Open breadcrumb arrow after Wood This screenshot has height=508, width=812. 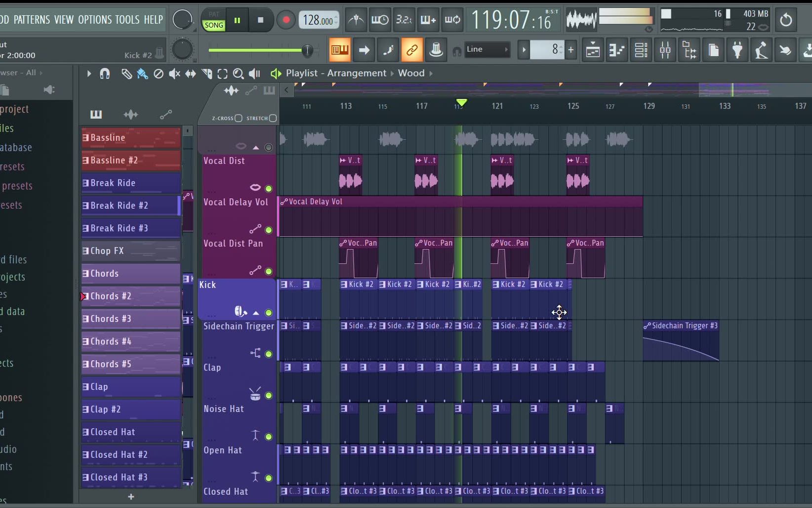[x=431, y=73]
